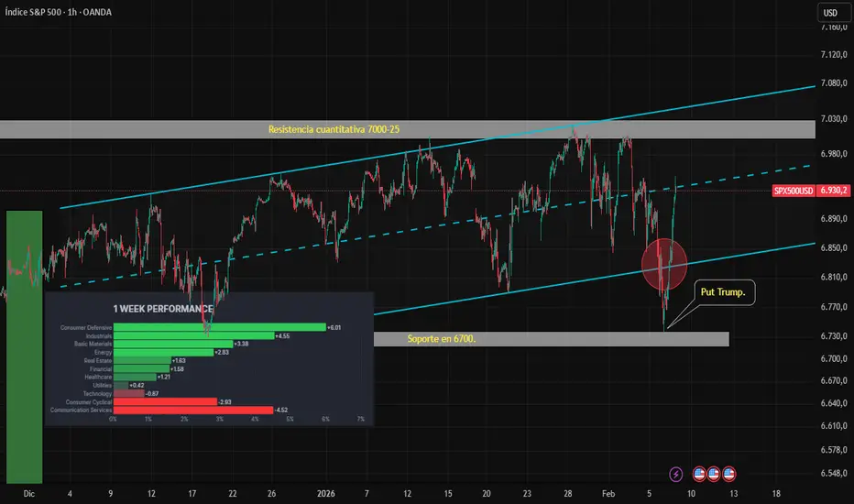Select the 'Put Trump.' callout annotation
This screenshot has width=854, height=504.
click(723, 292)
